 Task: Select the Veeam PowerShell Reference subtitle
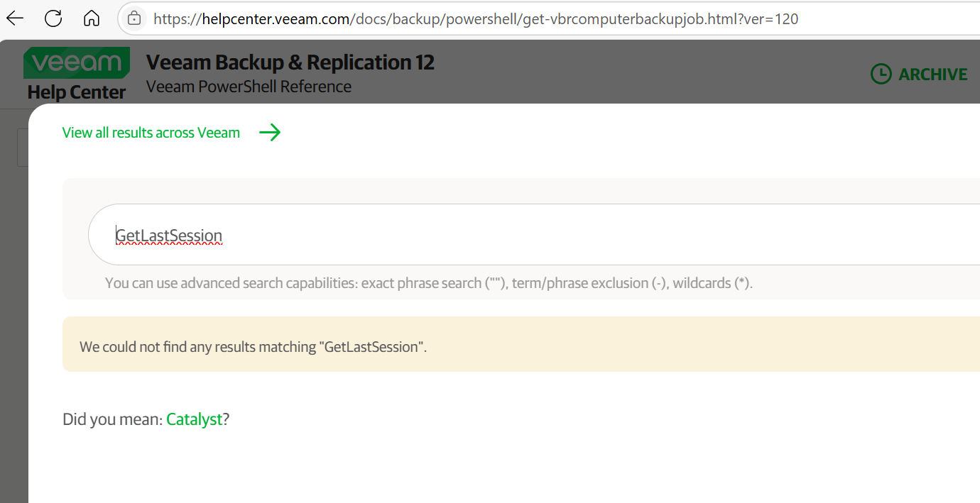(x=249, y=87)
